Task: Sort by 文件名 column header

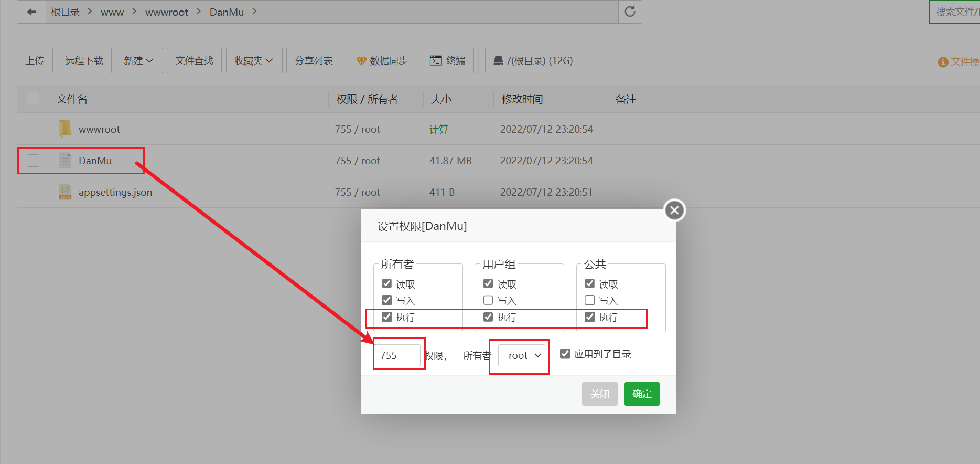Action: pos(72,99)
